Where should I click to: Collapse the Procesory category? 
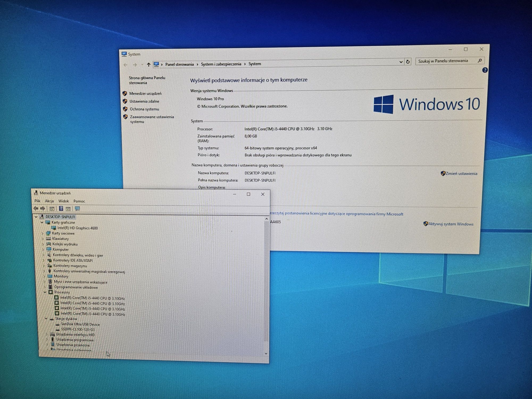tap(45, 292)
